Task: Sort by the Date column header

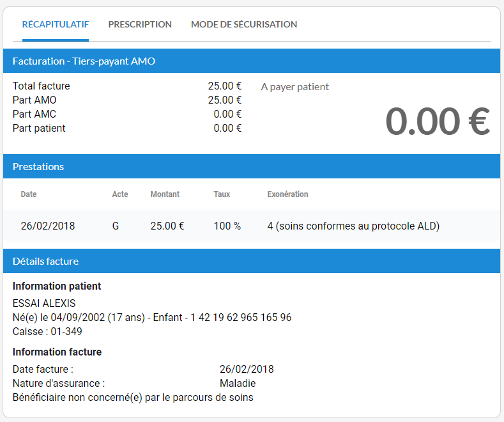Action: (29, 194)
